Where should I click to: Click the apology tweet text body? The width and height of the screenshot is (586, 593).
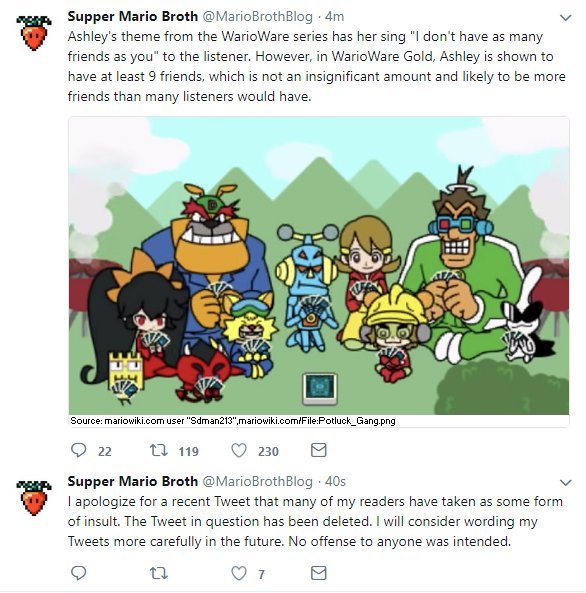(x=316, y=522)
